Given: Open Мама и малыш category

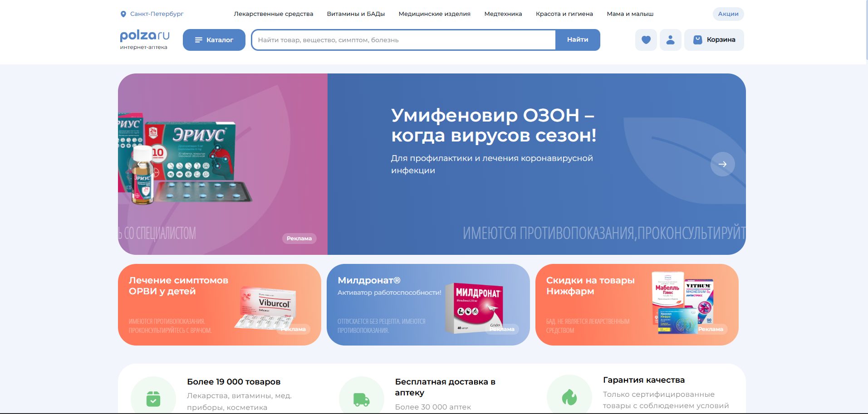Looking at the screenshot, I should pos(630,14).
